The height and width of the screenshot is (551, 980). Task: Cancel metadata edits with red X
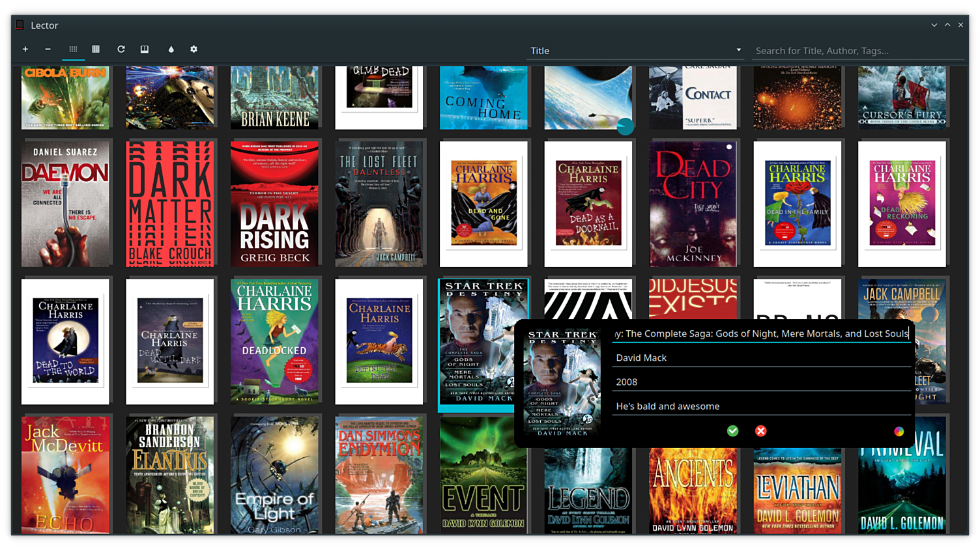[760, 431]
